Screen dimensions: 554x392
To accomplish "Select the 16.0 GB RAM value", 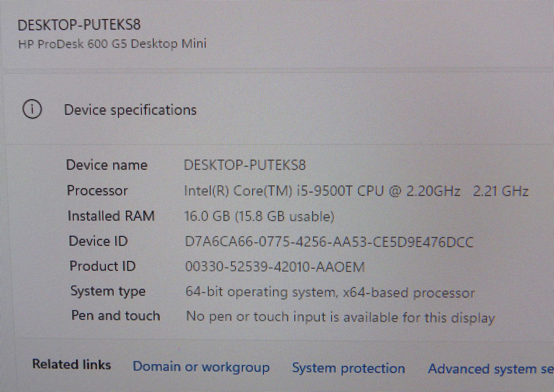I will 260,217.
